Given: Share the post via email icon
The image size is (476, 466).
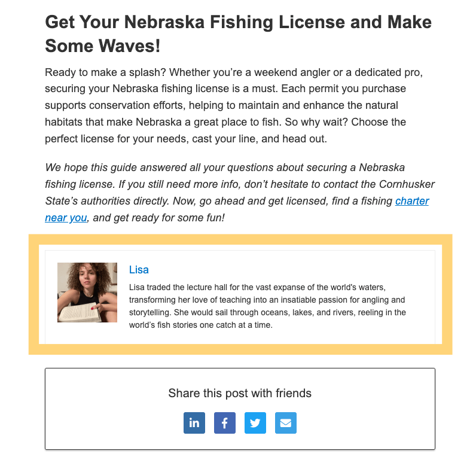Looking at the screenshot, I should click(x=286, y=423).
